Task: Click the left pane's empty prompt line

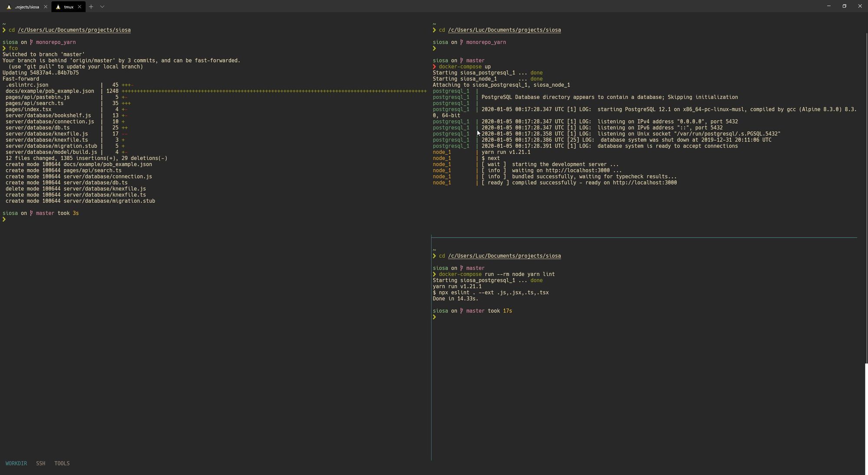Action: pyautogui.click(x=4, y=219)
